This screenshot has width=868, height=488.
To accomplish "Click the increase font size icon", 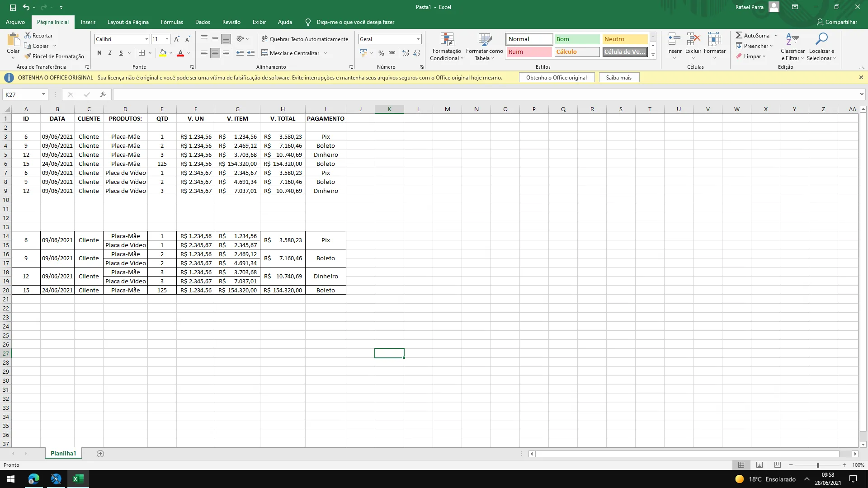I will click(177, 39).
